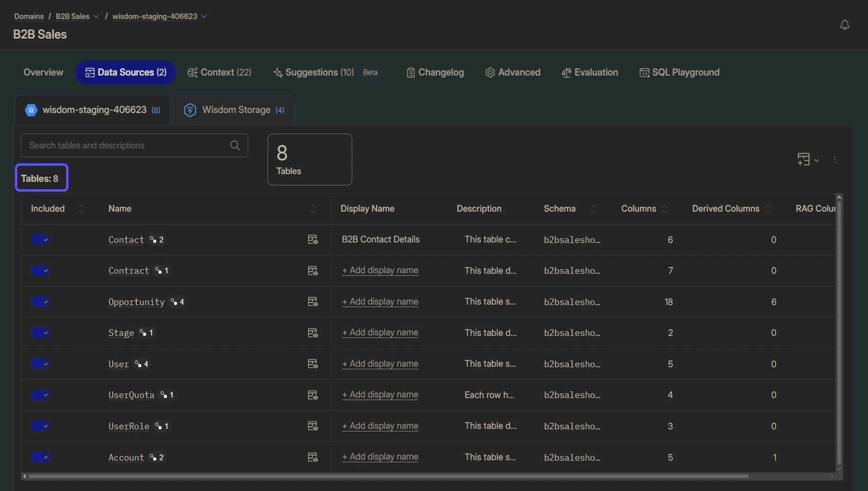Click the 8 Tables summary card

(x=310, y=160)
